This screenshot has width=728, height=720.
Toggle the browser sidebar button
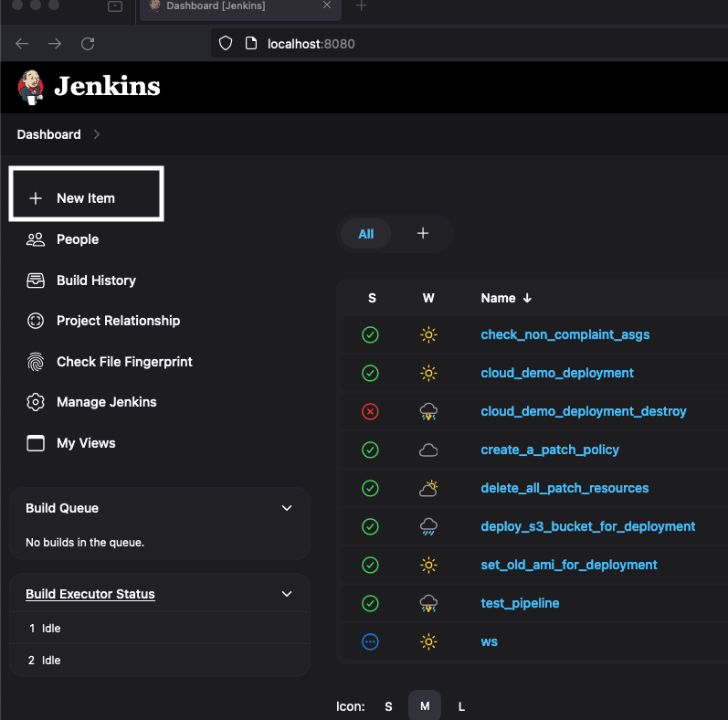[x=115, y=6]
